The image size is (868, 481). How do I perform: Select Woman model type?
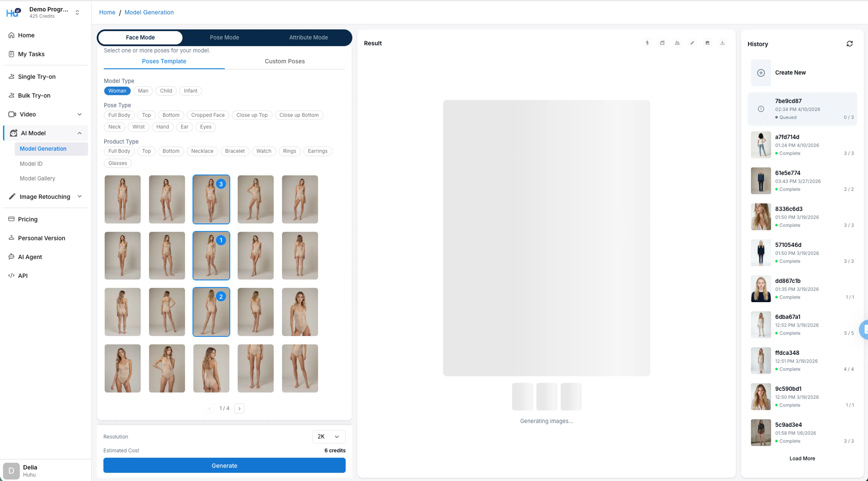(117, 91)
